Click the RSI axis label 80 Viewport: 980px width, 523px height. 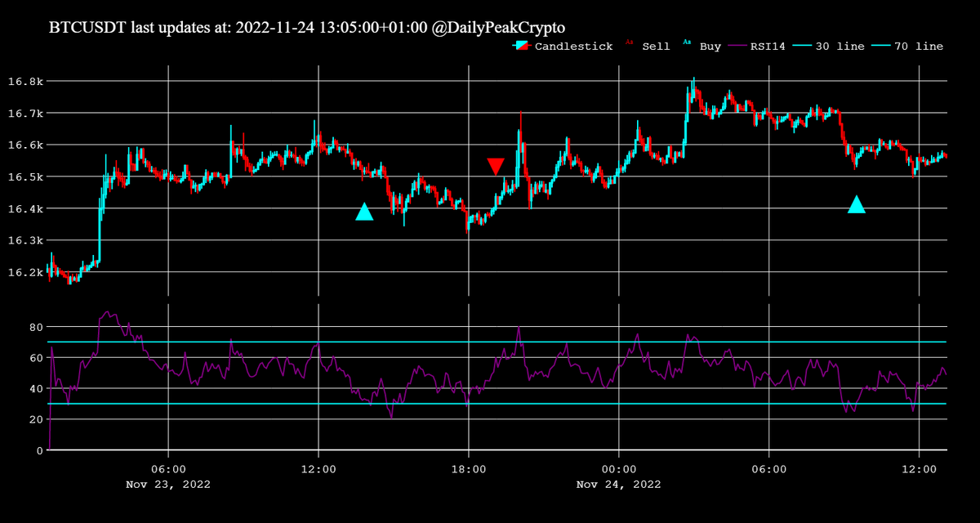coord(36,327)
